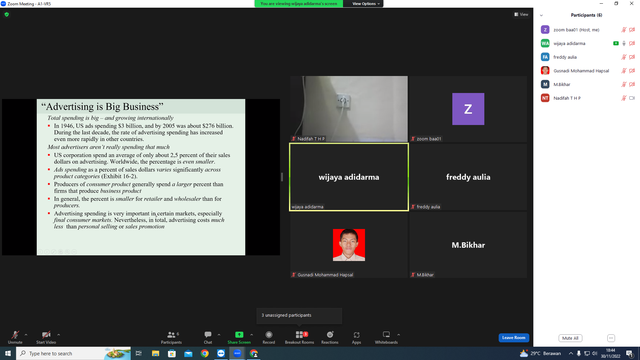This screenshot has width=640, height=360.
Task: Toggle mic icon for Gusnadi Mohammad Hapsal
Action: click(x=624, y=71)
